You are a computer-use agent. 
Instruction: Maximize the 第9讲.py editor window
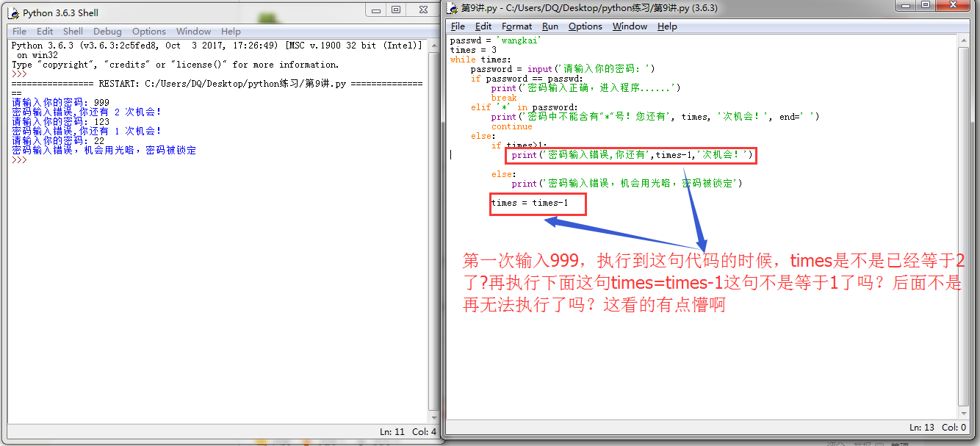(x=924, y=6)
